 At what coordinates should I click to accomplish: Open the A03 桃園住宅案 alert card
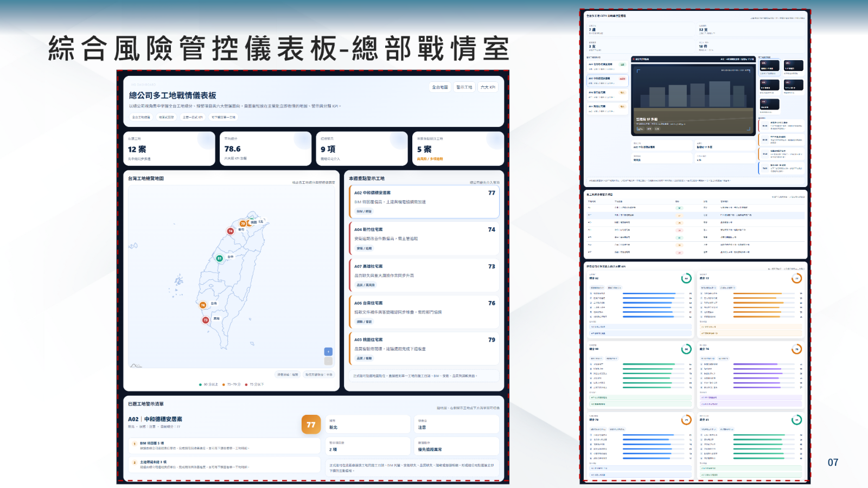coord(424,349)
